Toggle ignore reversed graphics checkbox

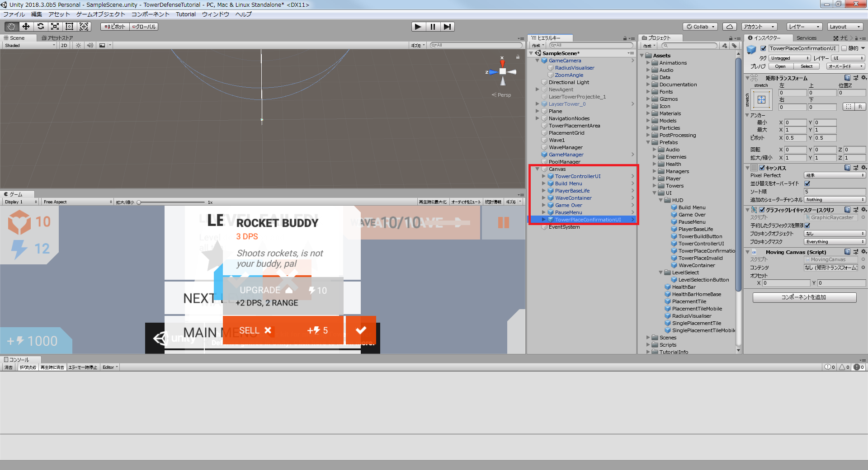click(x=807, y=225)
